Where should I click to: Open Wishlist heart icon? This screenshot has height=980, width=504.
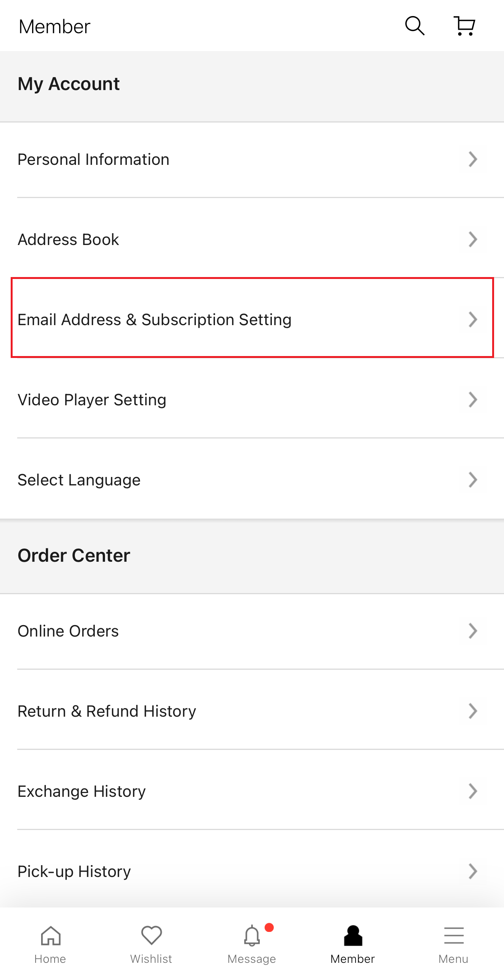pos(151,936)
